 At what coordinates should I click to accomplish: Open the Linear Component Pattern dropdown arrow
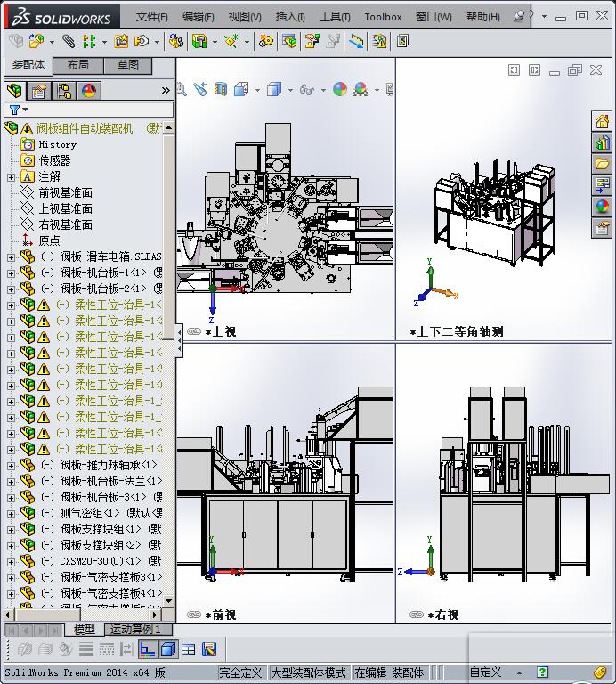tap(104, 43)
